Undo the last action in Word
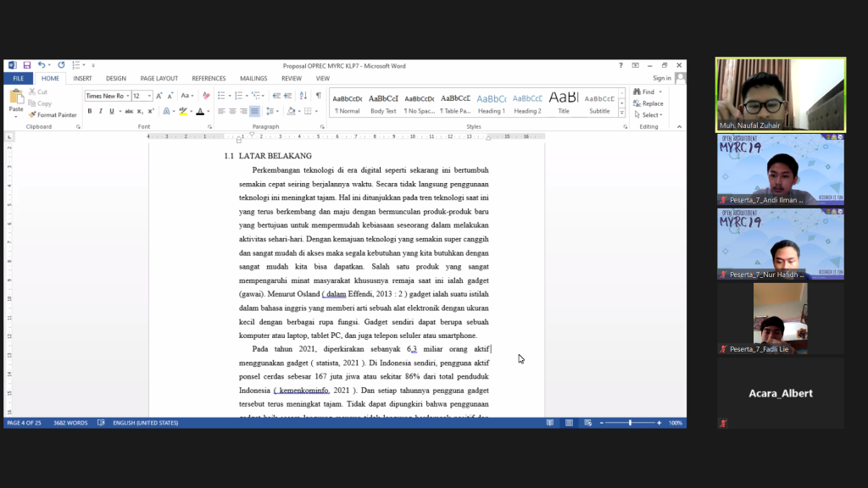The image size is (868, 488). pyautogui.click(x=42, y=65)
